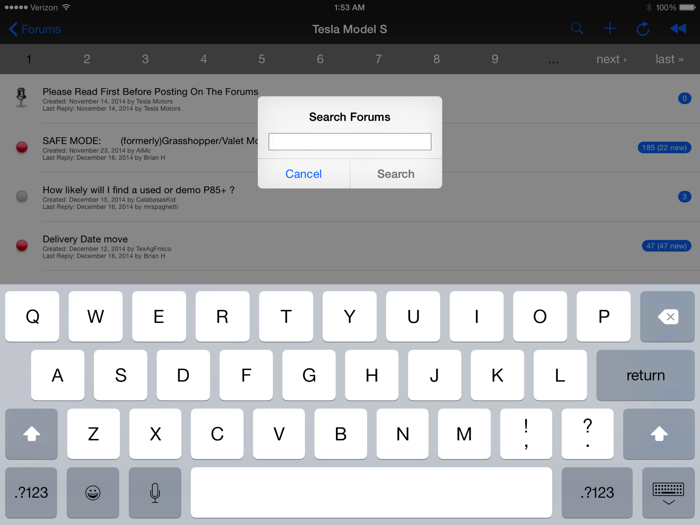The width and height of the screenshot is (700, 525).
Task: Go to page 2
Action: pos(87,59)
